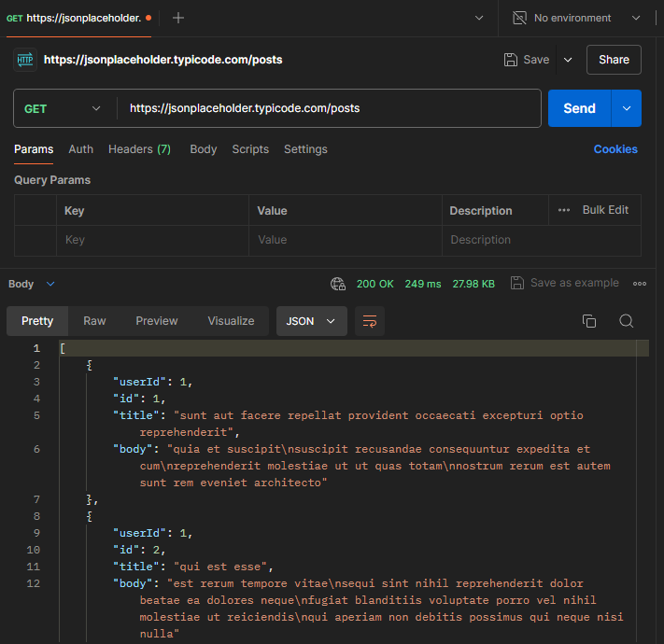Expand Save options chevron next to Save

pyautogui.click(x=568, y=60)
